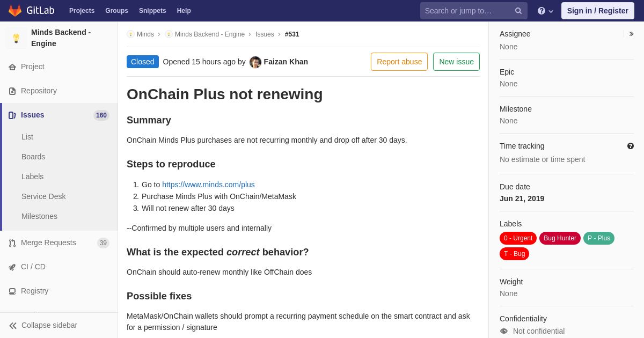The image size is (644, 338).
Task: Click the search magnifier icon
Action: point(518,11)
